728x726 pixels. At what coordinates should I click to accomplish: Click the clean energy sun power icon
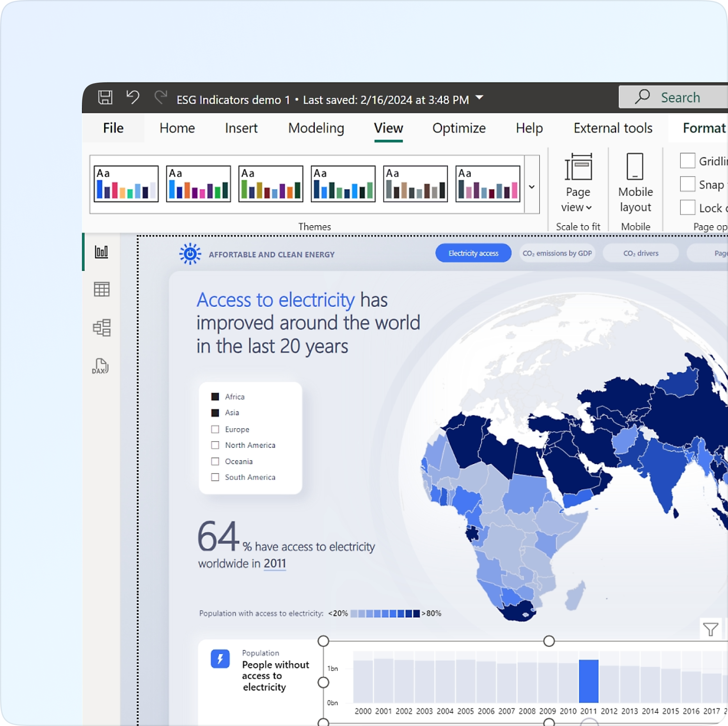[x=190, y=254]
